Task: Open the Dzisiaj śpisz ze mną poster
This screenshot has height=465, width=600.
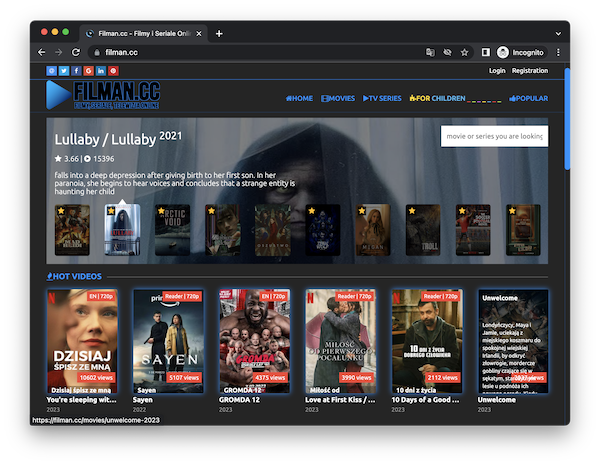Action: tap(82, 341)
